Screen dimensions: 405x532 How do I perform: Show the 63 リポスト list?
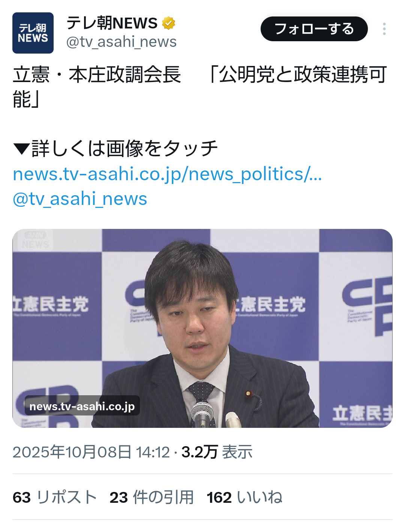[55, 498]
